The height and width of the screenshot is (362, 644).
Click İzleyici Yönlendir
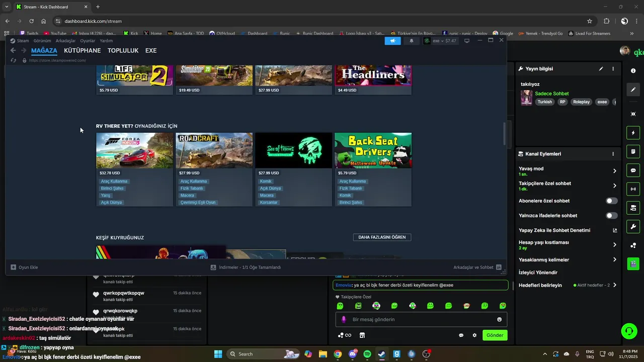click(x=538, y=273)
